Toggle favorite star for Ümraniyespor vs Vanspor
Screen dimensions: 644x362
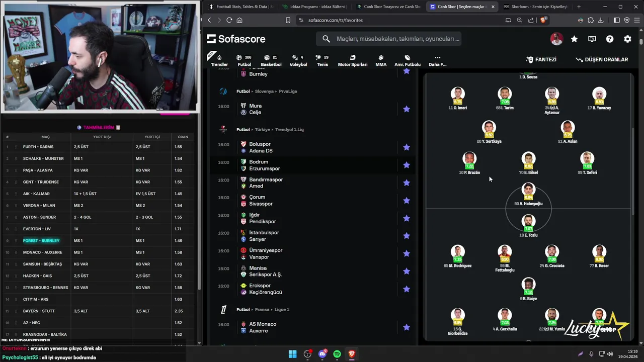pyautogui.click(x=407, y=253)
